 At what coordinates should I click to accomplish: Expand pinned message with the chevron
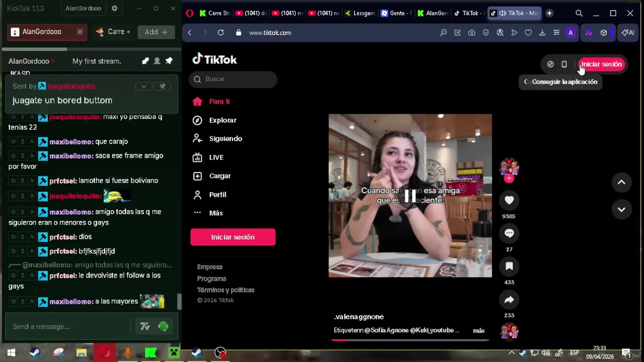pos(144,86)
